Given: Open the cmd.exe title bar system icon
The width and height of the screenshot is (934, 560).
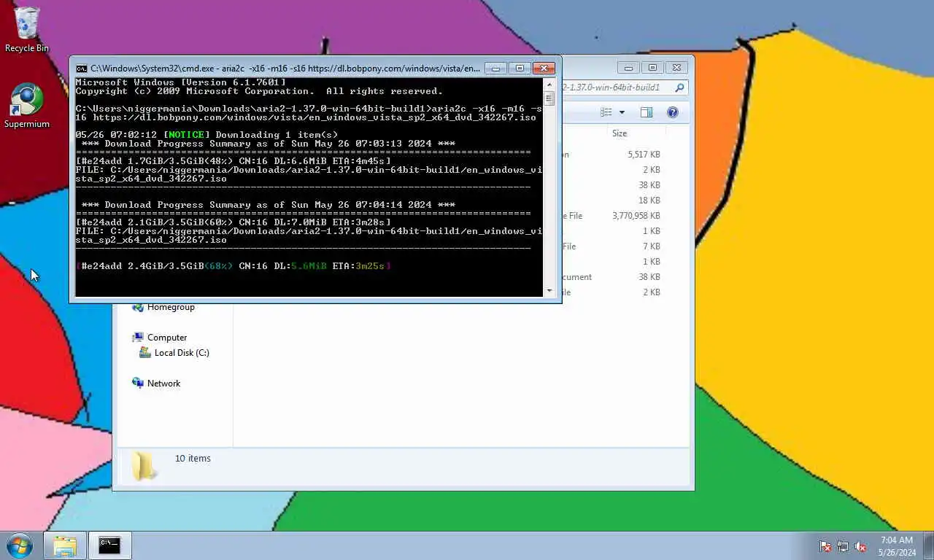Looking at the screenshot, I should click(x=82, y=69).
